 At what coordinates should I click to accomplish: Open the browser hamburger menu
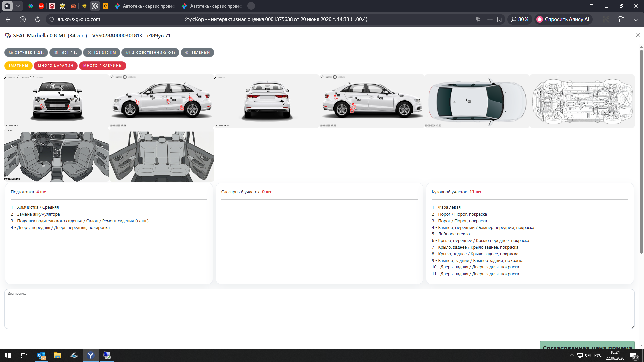click(592, 6)
